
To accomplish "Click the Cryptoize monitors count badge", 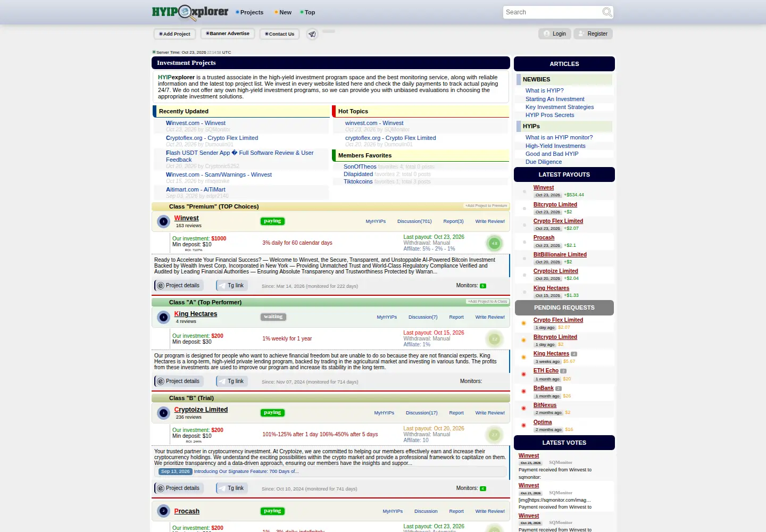I will pos(483,488).
